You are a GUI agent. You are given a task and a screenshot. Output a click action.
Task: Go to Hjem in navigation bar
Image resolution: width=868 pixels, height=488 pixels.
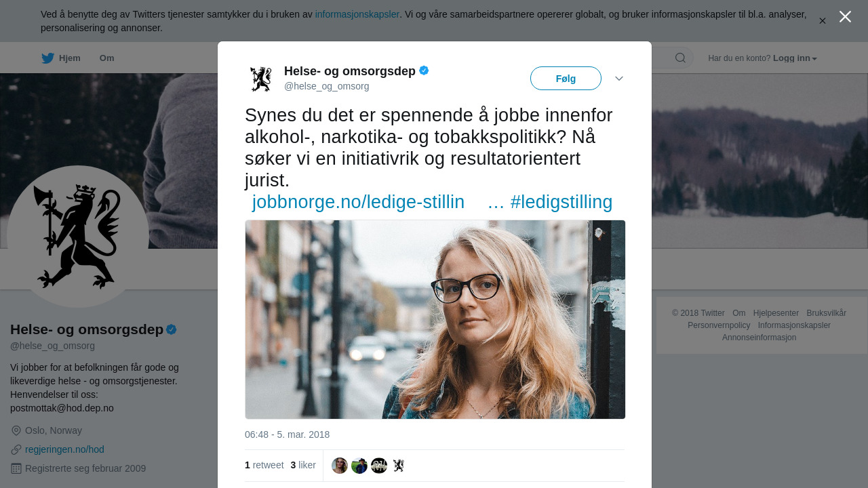[x=69, y=58]
